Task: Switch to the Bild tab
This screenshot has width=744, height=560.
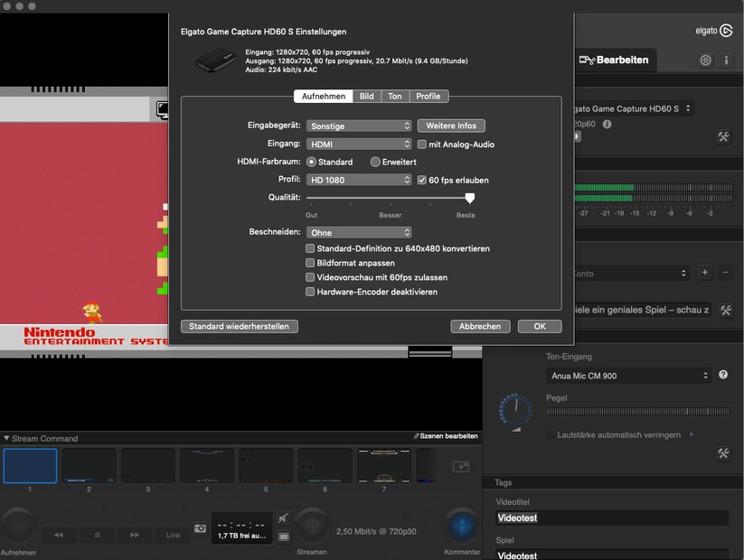Action: click(367, 96)
